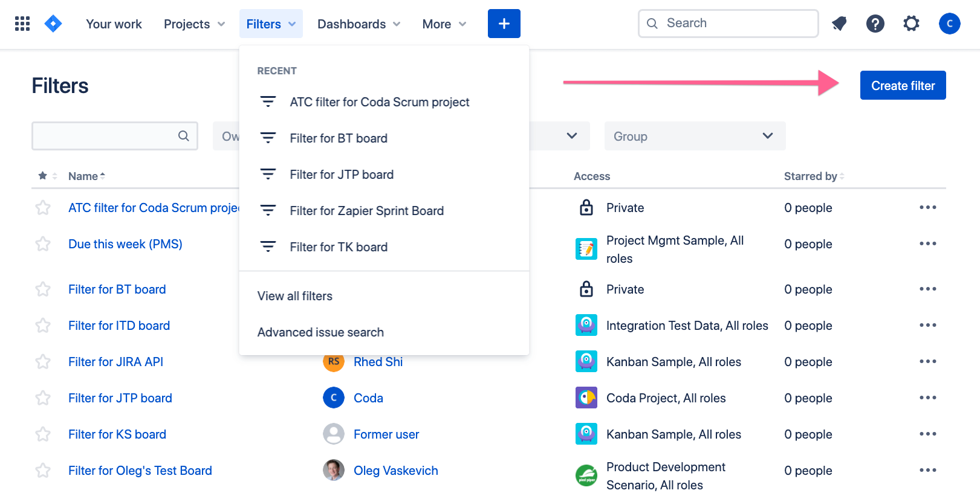The height and width of the screenshot is (496, 980).
Task: Open the settings gear icon
Action: 911,24
